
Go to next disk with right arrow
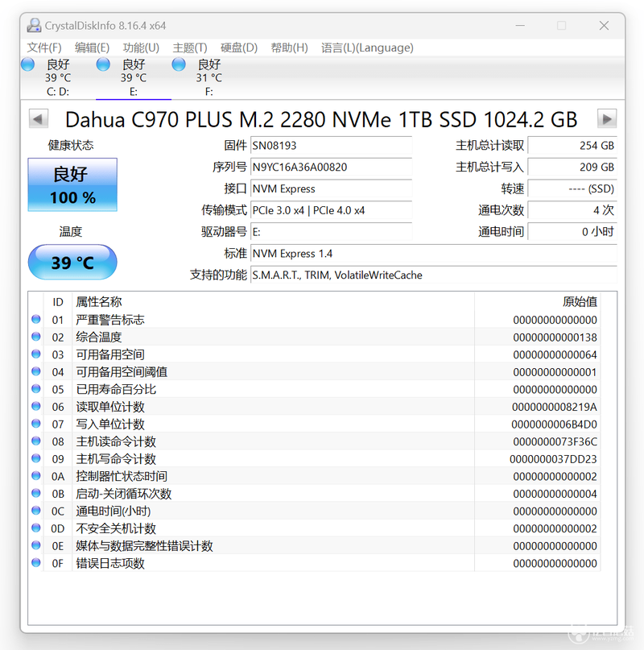(x=607, y=119)
